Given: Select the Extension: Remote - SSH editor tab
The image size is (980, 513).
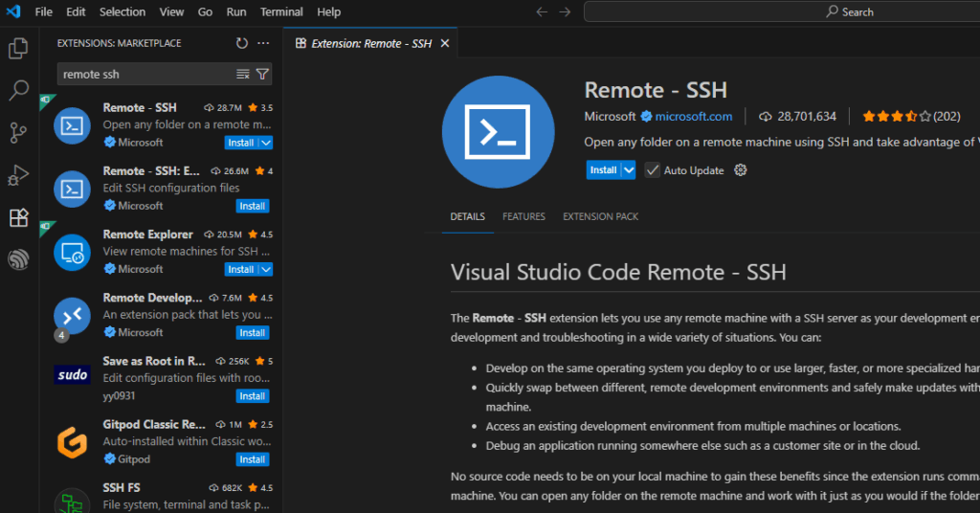Looking at the screenshot, I should 371,43.
